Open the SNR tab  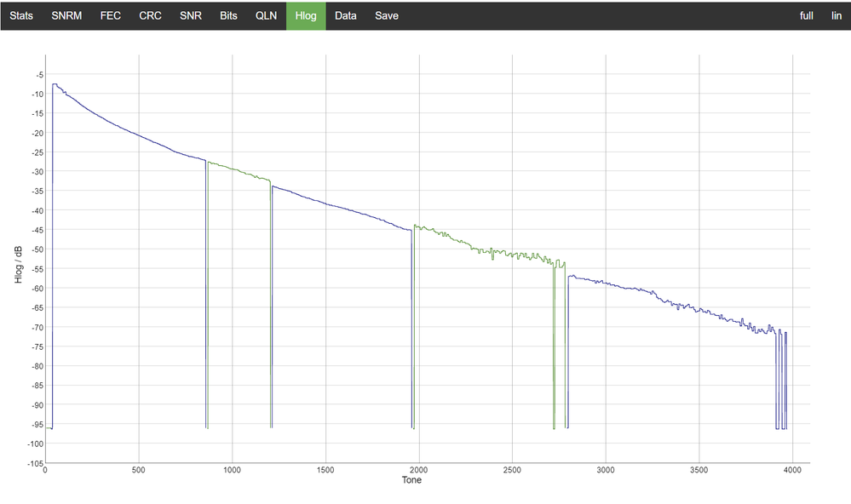(x=191, y=15)
